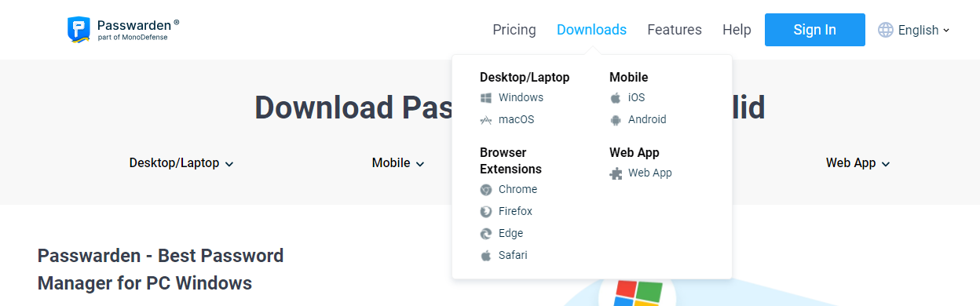
Task: Click the Edge browser icon
Action: (486, 234)
